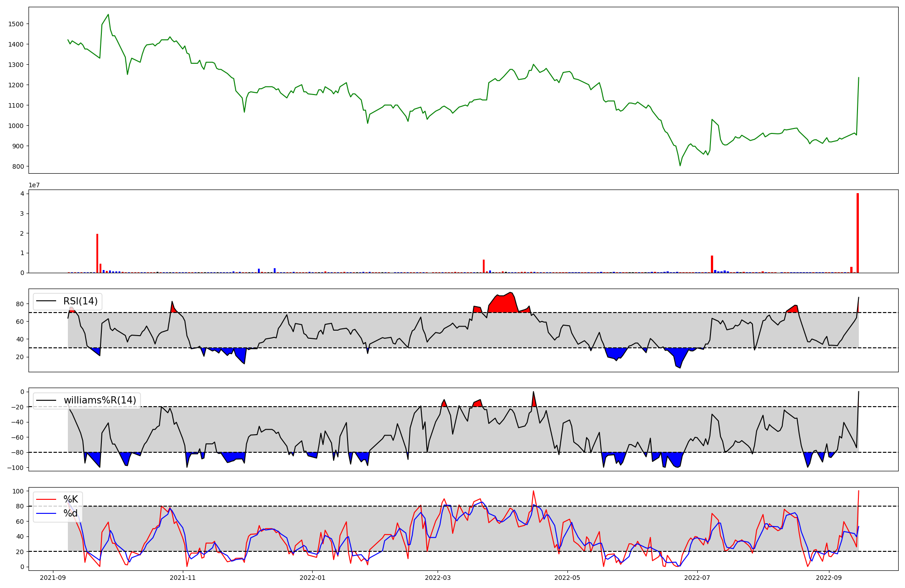Image resolution: width=905 pixels, height=588 pixels.
Task: Click the 80 tick on RSI y-axis
Action: (x=20, y=304)
